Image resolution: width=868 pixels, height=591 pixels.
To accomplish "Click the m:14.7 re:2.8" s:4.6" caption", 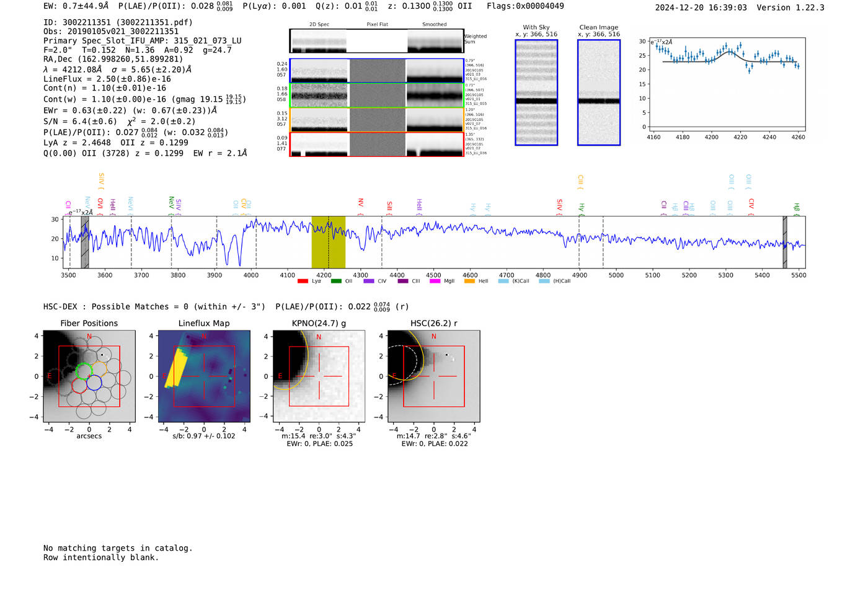I will click(434, 436).
